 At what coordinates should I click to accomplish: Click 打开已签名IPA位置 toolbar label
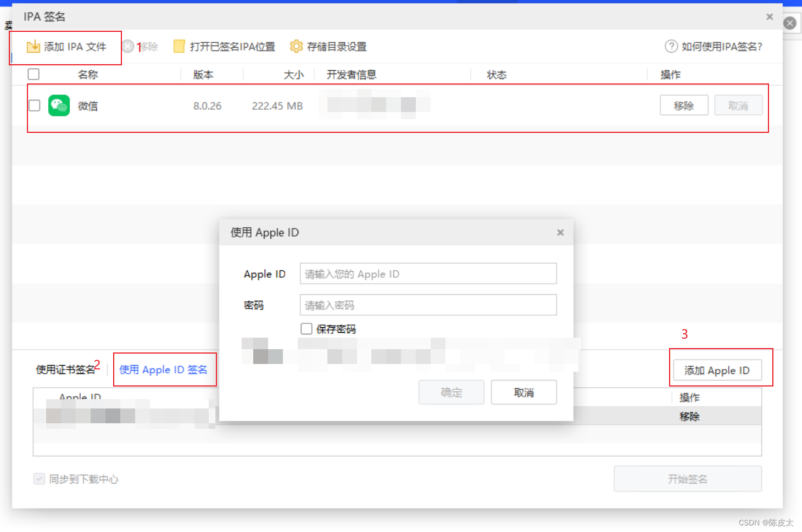tap(232, 47)
